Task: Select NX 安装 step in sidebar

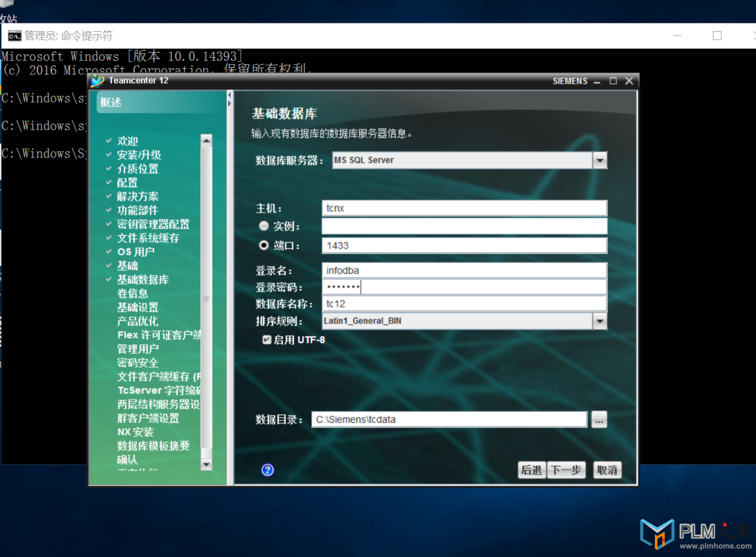Action: (135, 432)
